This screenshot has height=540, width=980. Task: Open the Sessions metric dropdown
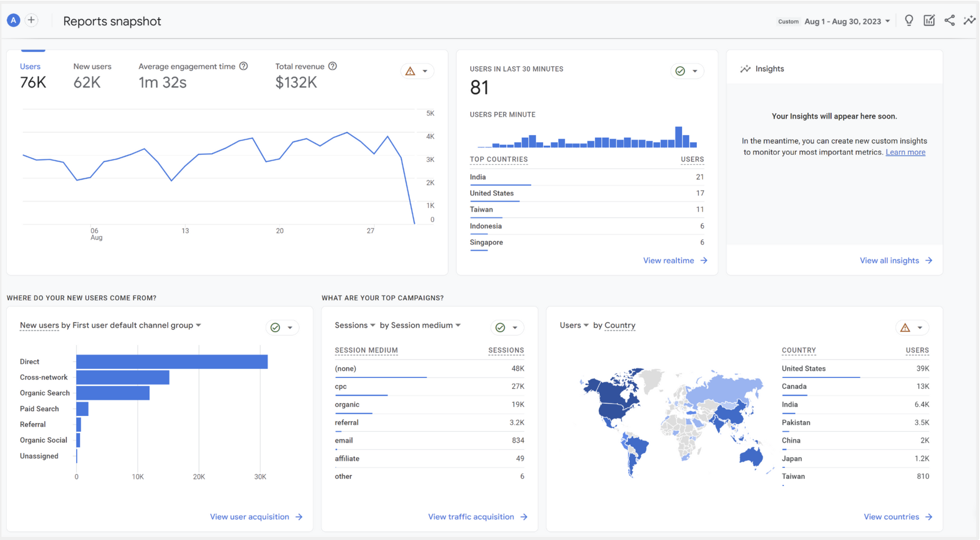pos(355,325)
